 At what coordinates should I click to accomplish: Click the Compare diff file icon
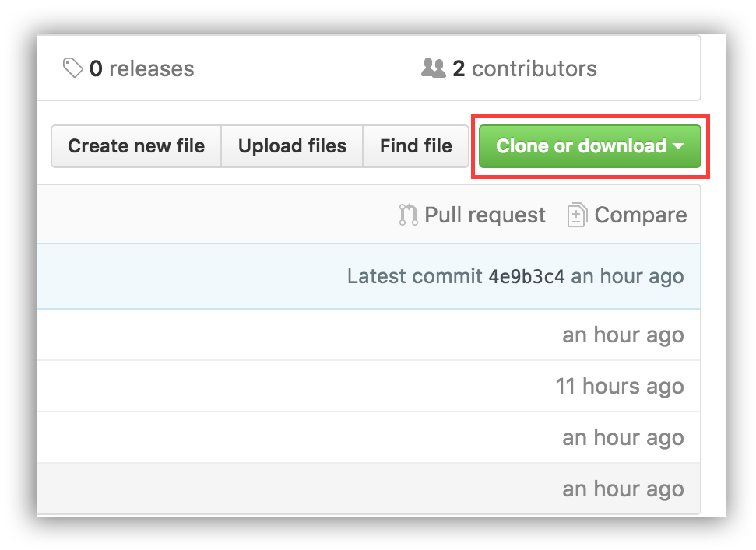point(576,215)
